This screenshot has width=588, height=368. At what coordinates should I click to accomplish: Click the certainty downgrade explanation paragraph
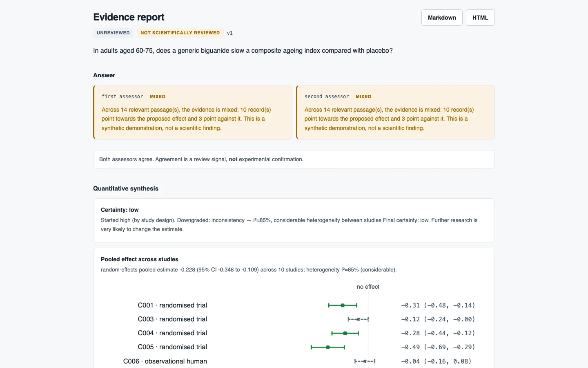point(289,224)
